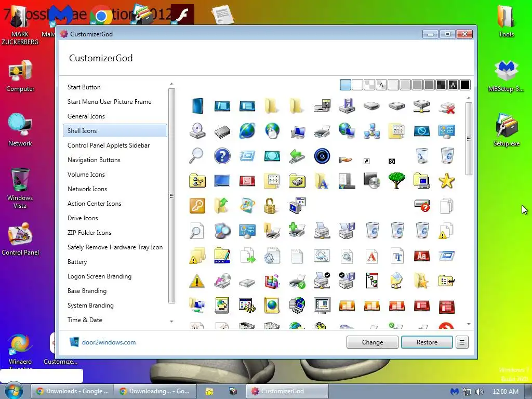
Task: Open the door2windows.com link
Action: point(109,342)
